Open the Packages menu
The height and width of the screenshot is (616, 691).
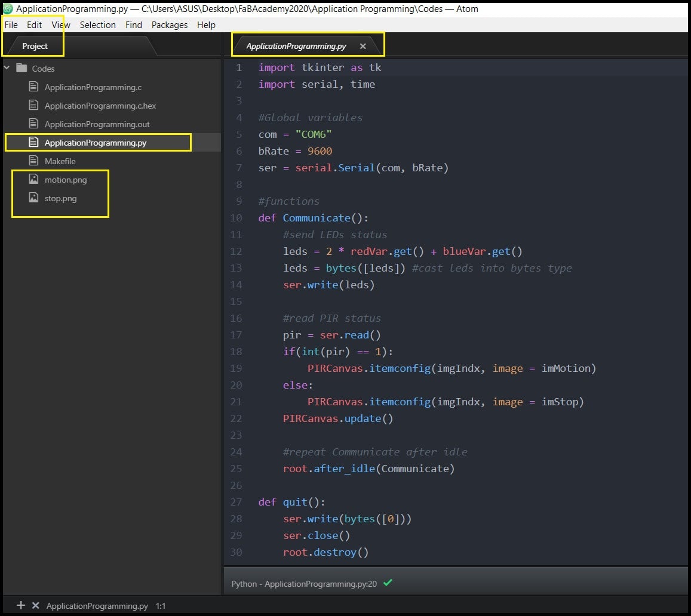point(170,24)
